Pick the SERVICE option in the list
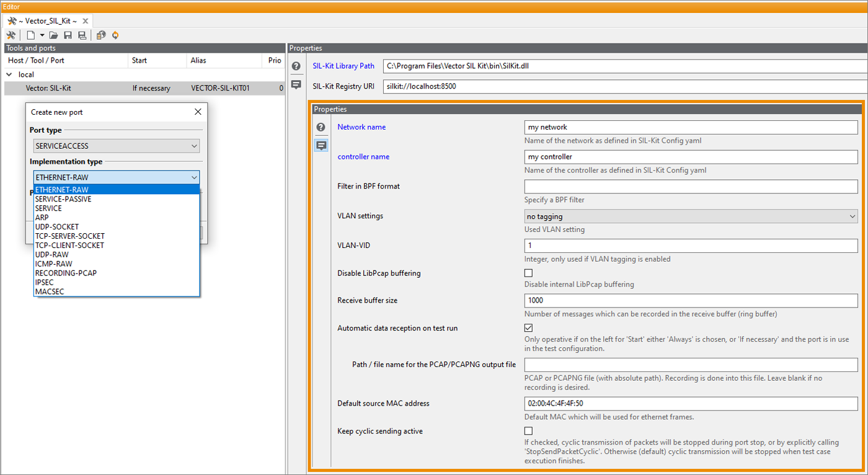The width and height of the screenshot is (868, 475). (117, 208)
